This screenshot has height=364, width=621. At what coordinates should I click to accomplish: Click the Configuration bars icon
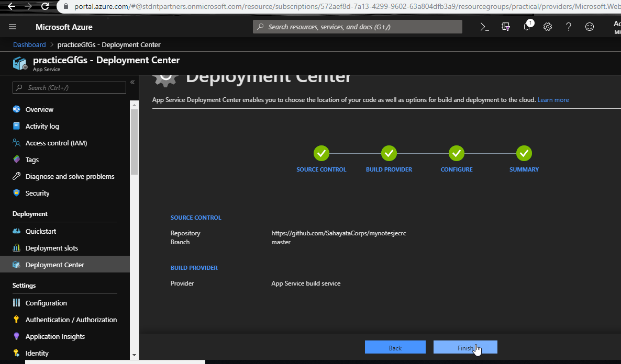[16, 303]
